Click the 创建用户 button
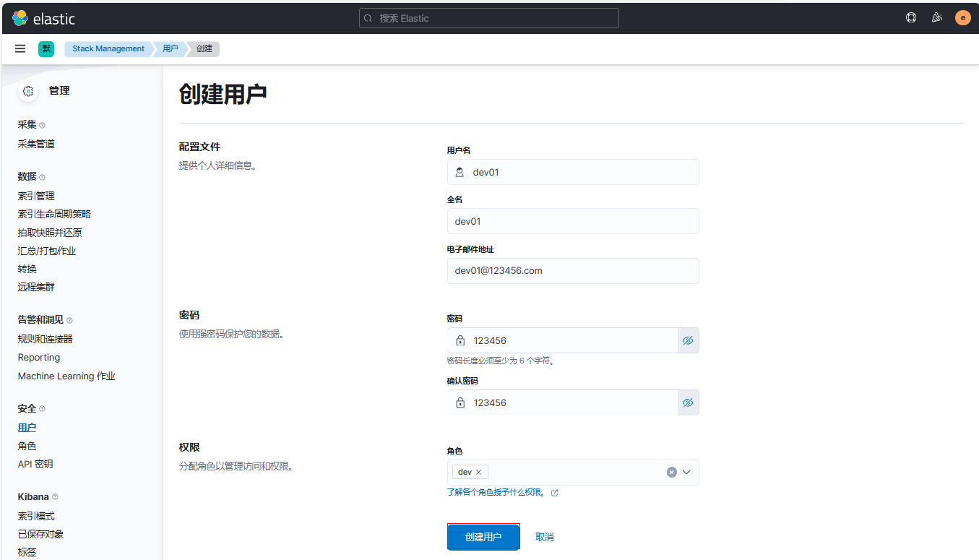 (483, 537)
